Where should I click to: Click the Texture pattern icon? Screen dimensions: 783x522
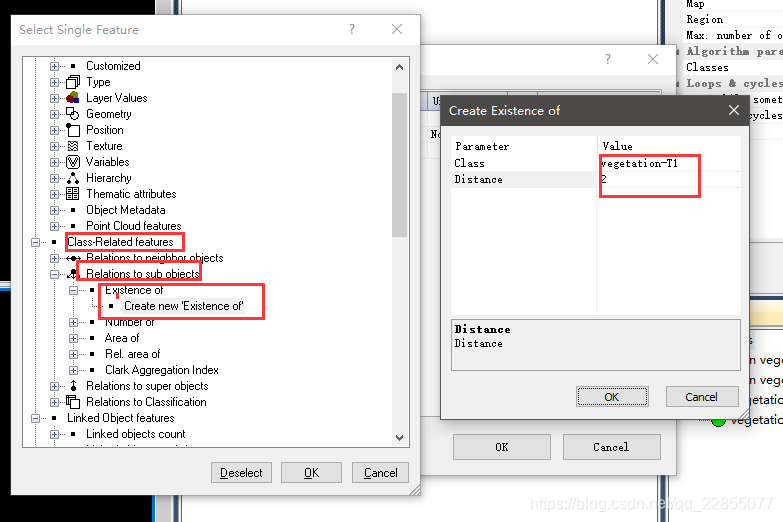(73, 146)
